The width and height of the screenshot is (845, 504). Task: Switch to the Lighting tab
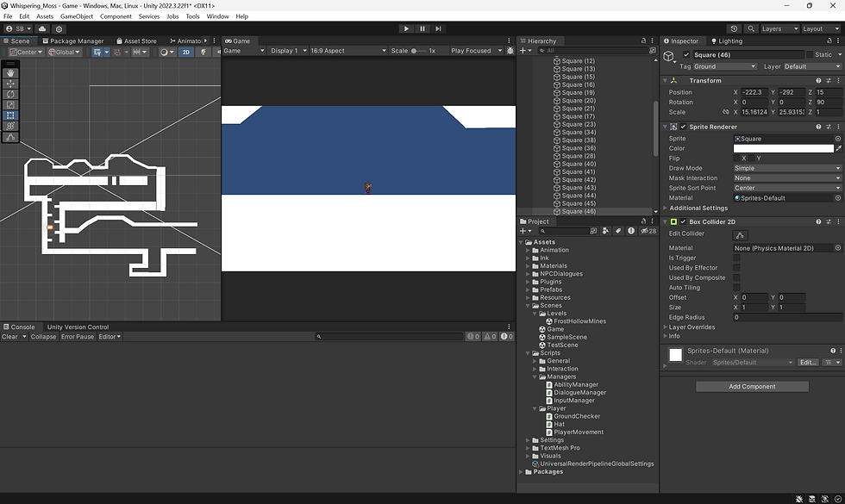tap(727, 41)
